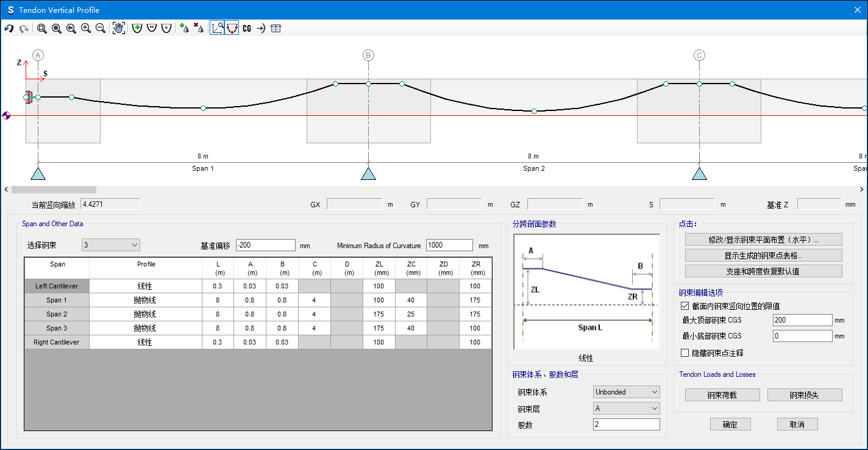Click the add support icon with green plus

[183, 29]
